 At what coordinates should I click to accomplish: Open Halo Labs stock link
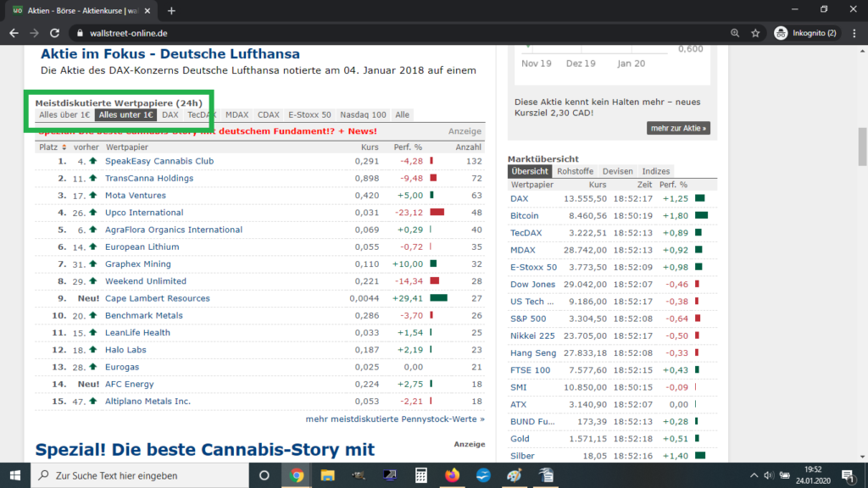[x=125, y=350]
